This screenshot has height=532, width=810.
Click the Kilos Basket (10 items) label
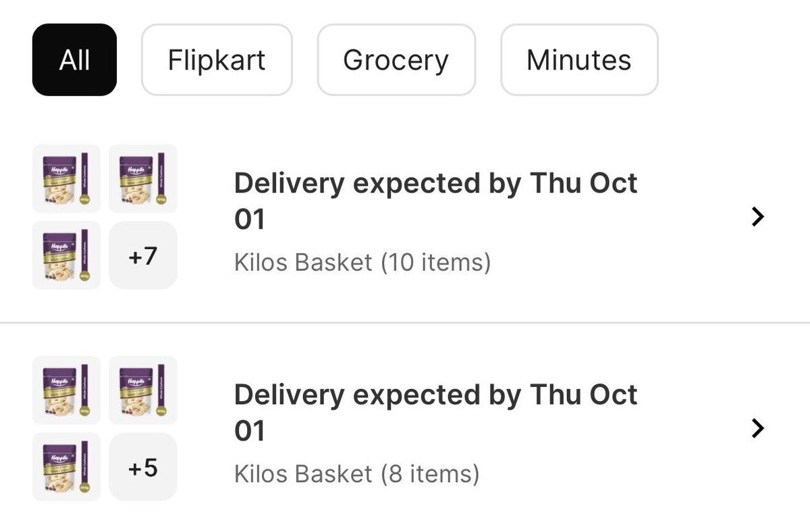click(x=362, y=262)
